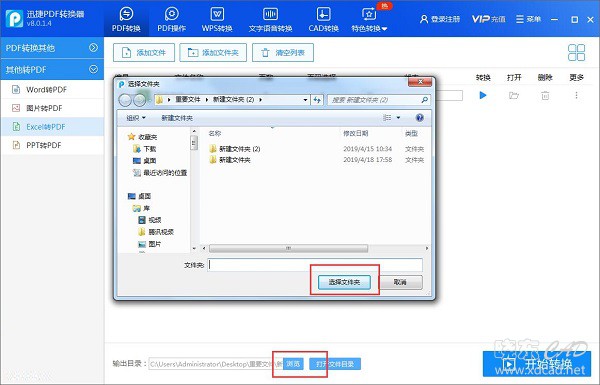Open the more options dots icon
600x385 pixels.
click(x=576, y=95)
